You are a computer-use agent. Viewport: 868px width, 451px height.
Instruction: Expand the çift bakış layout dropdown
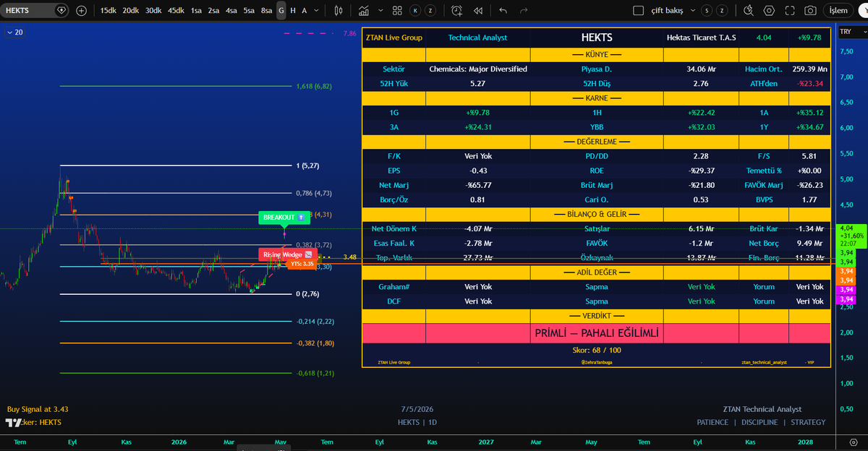[x=693, y=11]
